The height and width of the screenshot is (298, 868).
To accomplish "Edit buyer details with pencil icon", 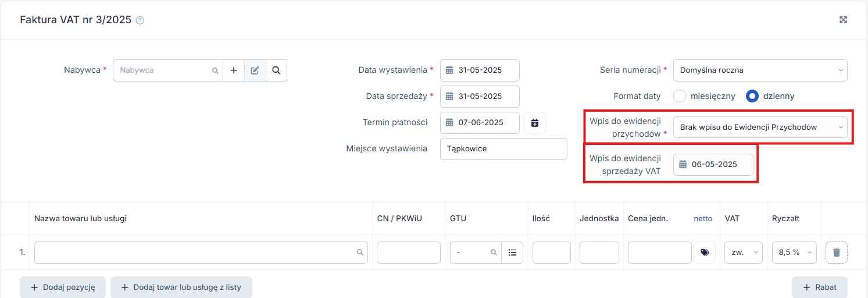I will coord(255,70).
